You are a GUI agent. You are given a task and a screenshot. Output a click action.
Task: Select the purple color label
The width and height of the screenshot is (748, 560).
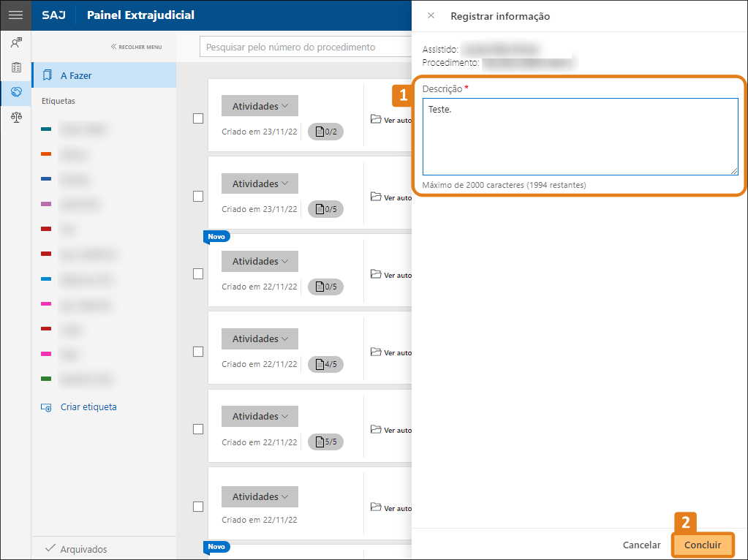click(x=46, y=204)
